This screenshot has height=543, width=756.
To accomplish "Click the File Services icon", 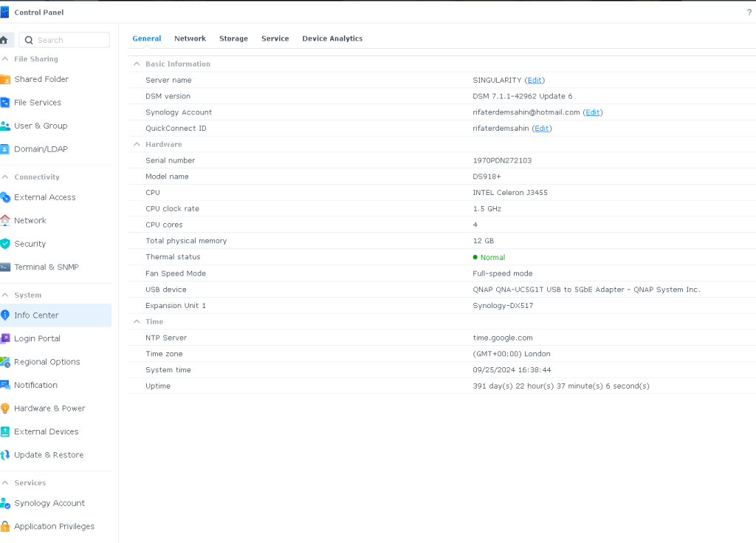I will pos(5,103).
